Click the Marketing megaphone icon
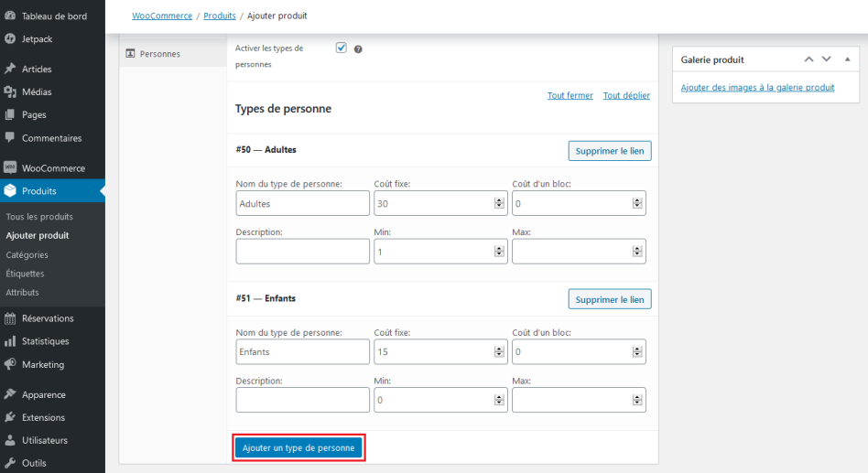The height and width of the screenshot is (473, 868). click(10, 364)
